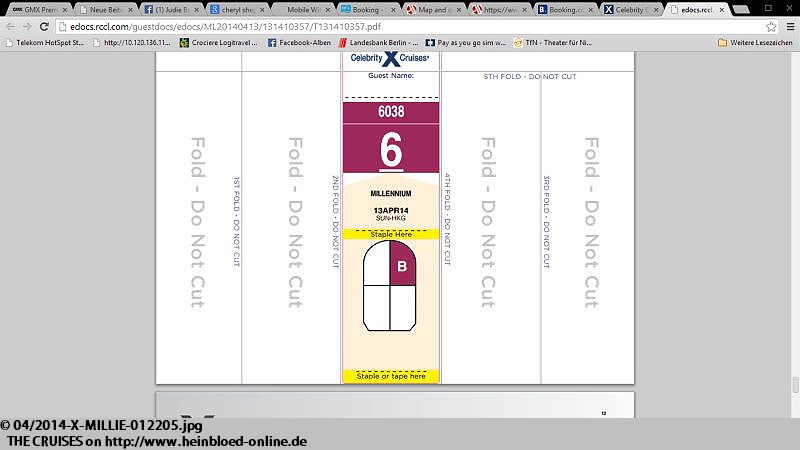Bookmark this page with the star icon

tap(771, 27)
